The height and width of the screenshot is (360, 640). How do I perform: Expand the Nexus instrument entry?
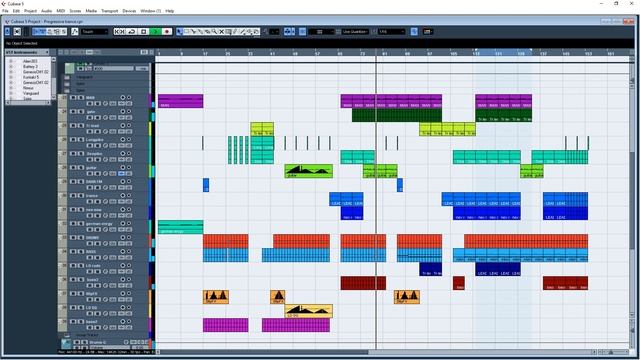click(x=11, y=88)
